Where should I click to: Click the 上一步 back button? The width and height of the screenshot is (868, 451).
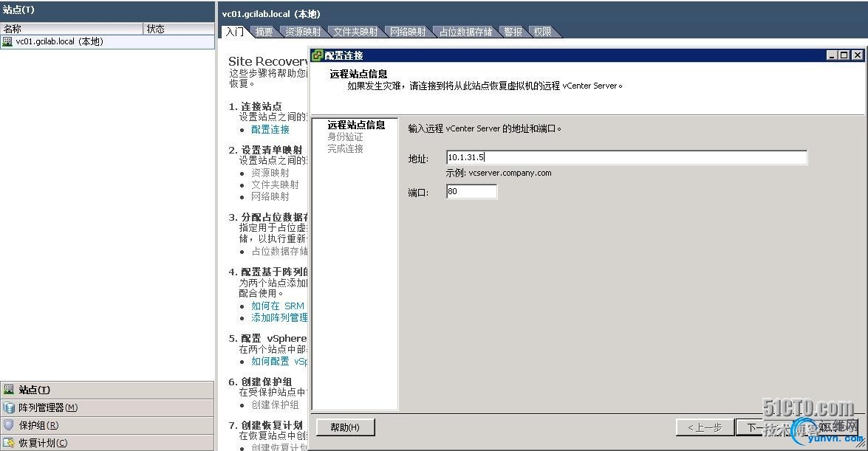(x=705, y=427)
